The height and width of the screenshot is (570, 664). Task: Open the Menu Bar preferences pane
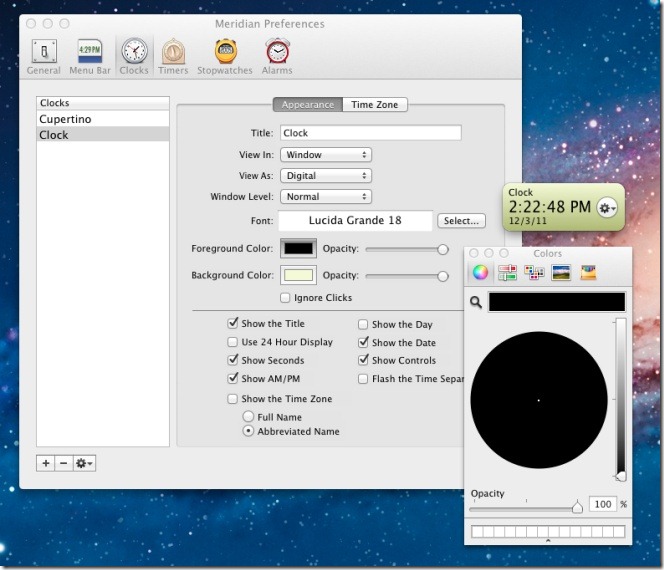click(90, 57)
